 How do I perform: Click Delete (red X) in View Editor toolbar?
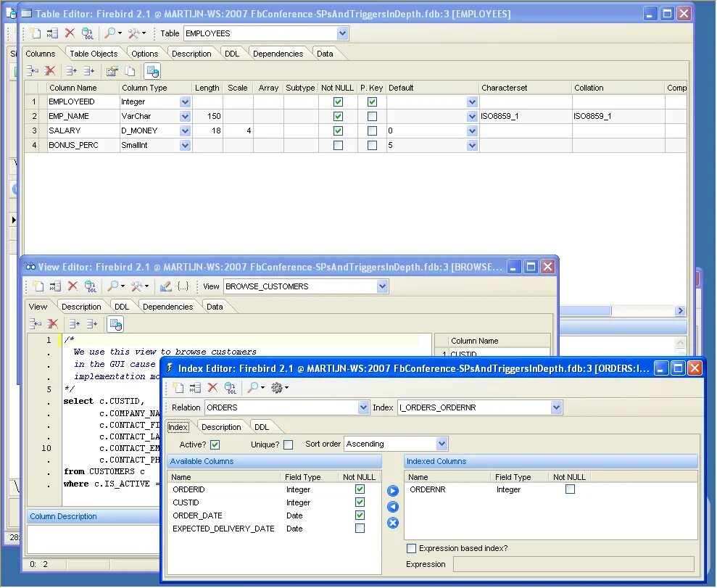coord(72,286)
